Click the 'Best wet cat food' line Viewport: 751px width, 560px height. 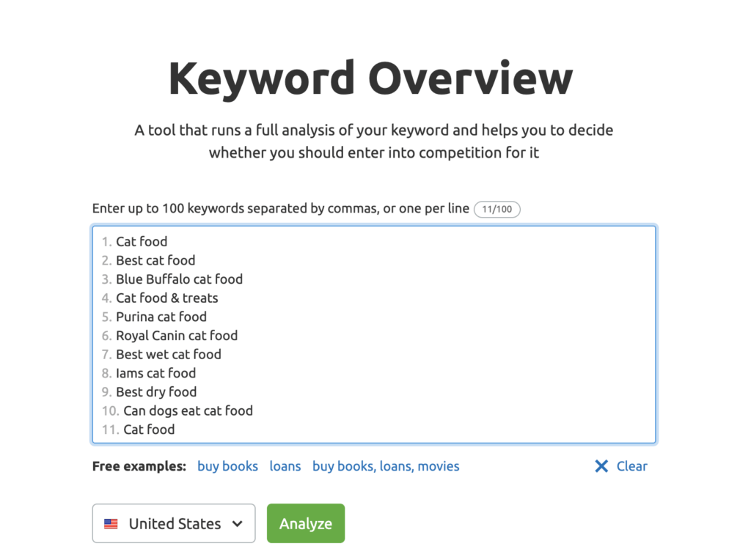tap(168, 354)
